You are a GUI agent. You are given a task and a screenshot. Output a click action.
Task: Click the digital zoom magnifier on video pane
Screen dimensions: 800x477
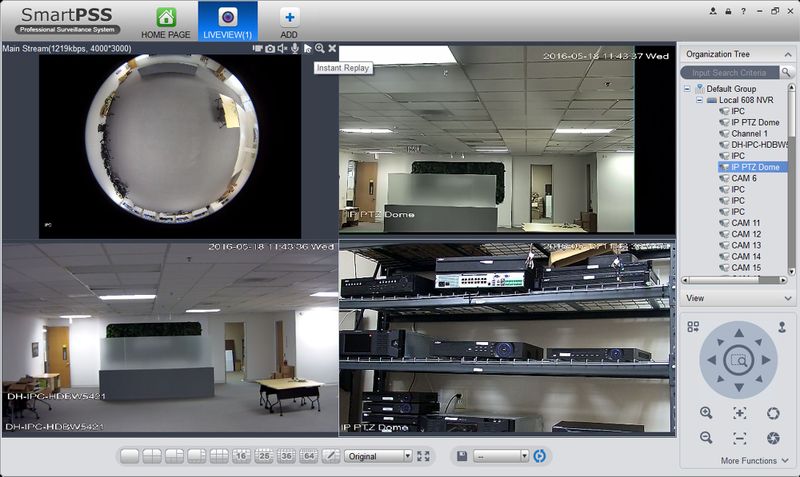pos(320,48)
